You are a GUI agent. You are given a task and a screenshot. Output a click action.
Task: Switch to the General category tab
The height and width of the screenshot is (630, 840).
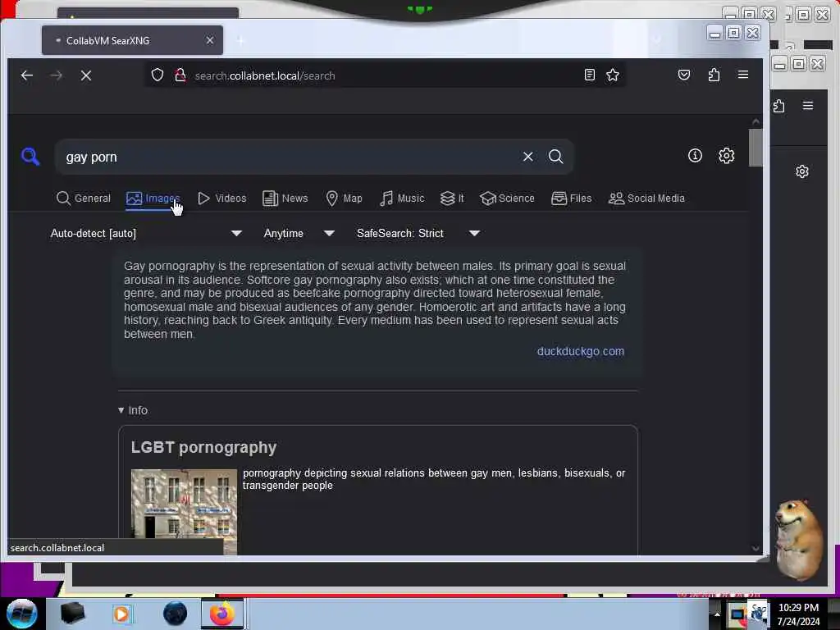click(x=83, y=199)
